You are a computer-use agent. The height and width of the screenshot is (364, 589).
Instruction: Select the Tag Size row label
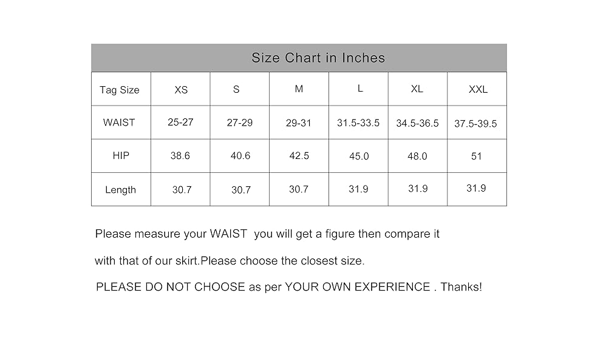click(120, 90)
